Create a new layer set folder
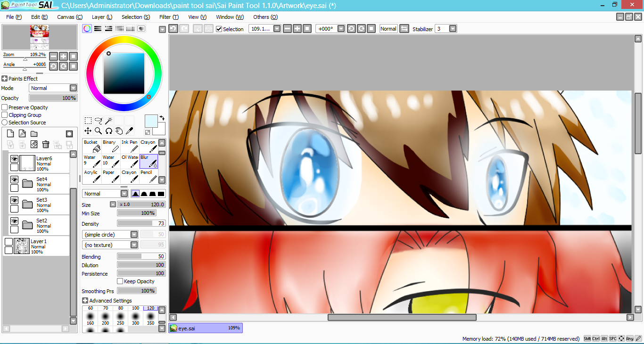 point(34,134)
